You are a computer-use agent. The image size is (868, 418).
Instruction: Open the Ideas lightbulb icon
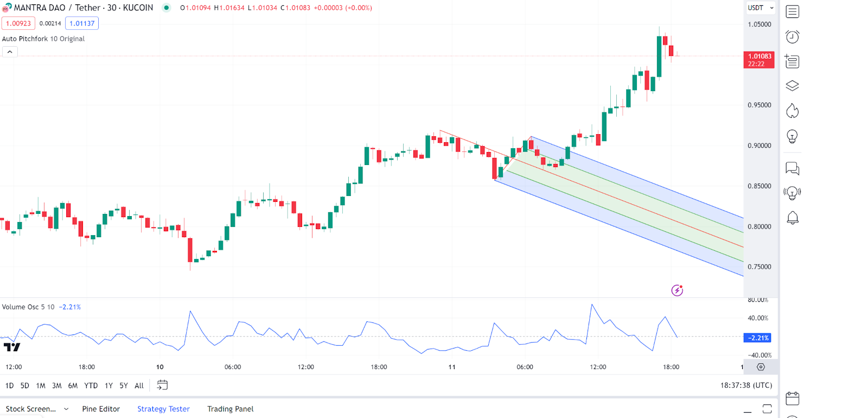pyautogui.click(x=792, y=136)
